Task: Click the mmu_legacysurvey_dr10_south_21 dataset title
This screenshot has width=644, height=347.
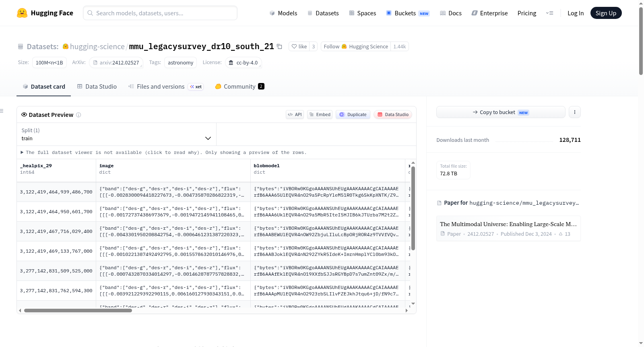Action: [201, 46]
